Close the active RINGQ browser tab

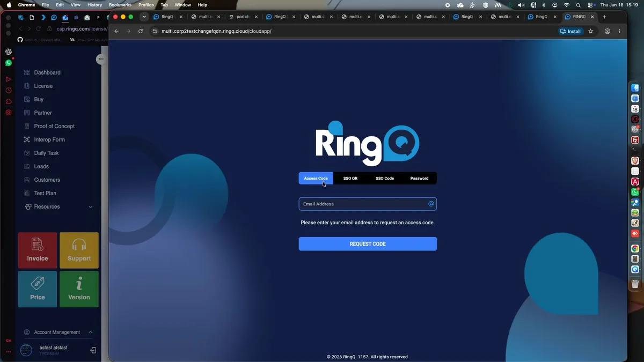point(593,17)
